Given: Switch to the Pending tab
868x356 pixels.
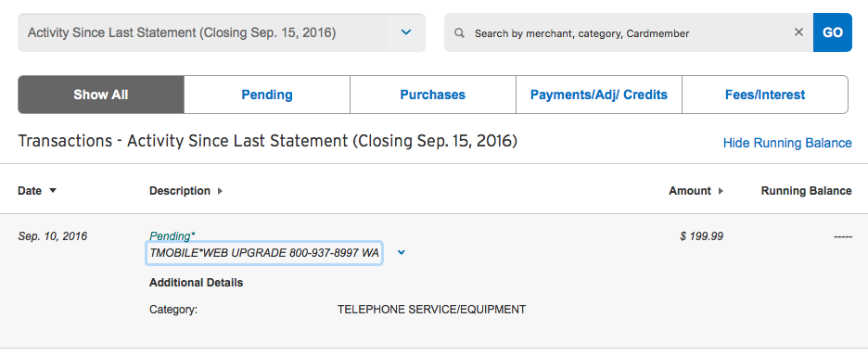Looking at the screenshot, I should point(267,95).
